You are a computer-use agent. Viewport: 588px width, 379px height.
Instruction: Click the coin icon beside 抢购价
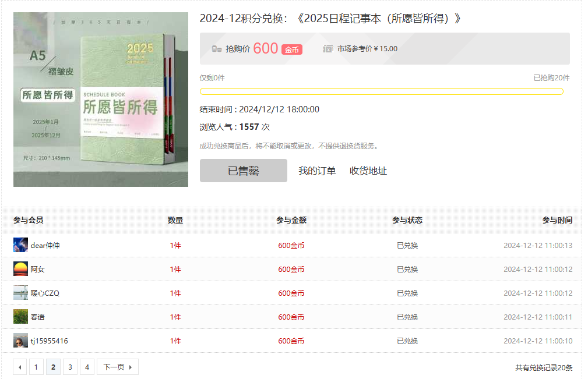217,49
